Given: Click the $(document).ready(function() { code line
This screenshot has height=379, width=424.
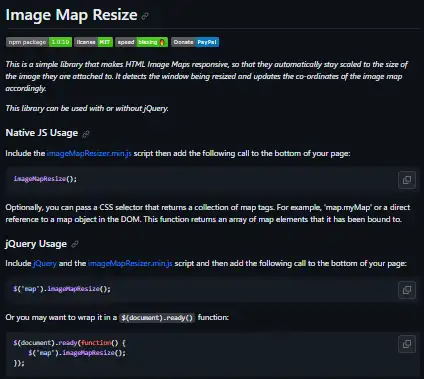Looking at the screenshot, I should tap(69, 343).
